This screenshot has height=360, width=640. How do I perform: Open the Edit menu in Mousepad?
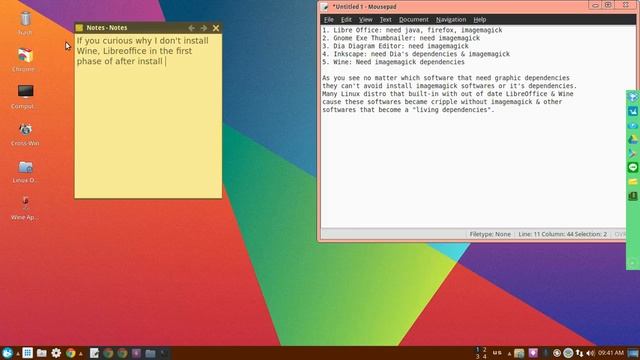click(346, 20)
